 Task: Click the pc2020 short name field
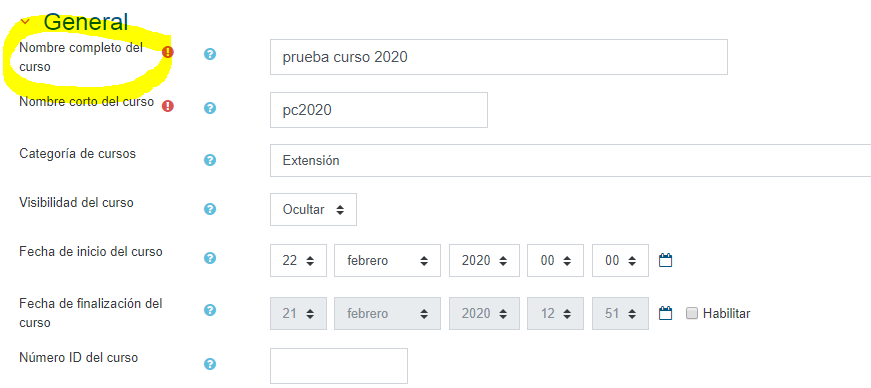point(379,110)
